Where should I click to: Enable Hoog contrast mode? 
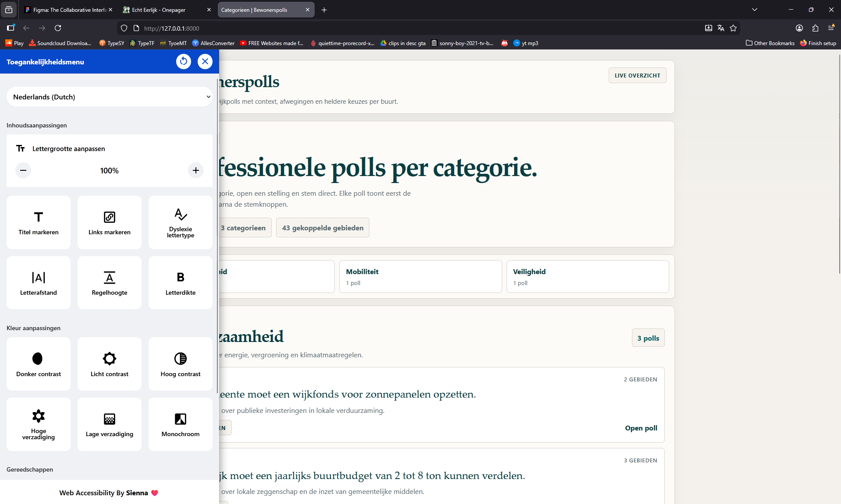[180, 363]
